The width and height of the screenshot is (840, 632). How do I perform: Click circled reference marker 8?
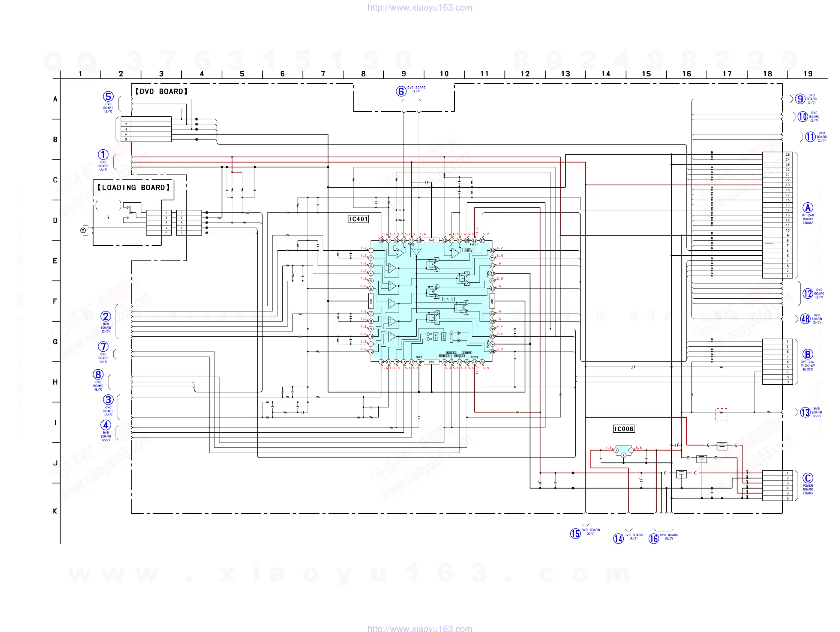point(98,375)
